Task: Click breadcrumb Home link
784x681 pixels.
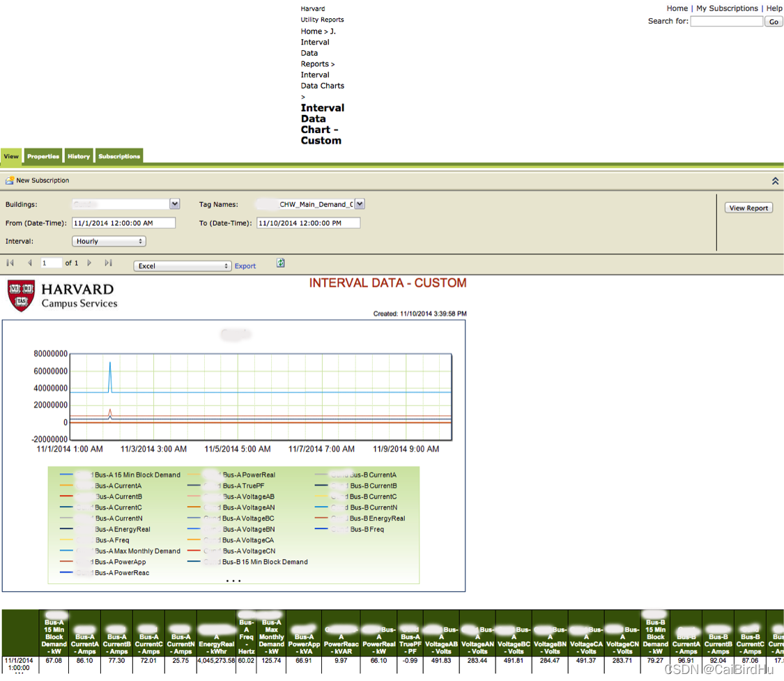Action: coord(311,31)
